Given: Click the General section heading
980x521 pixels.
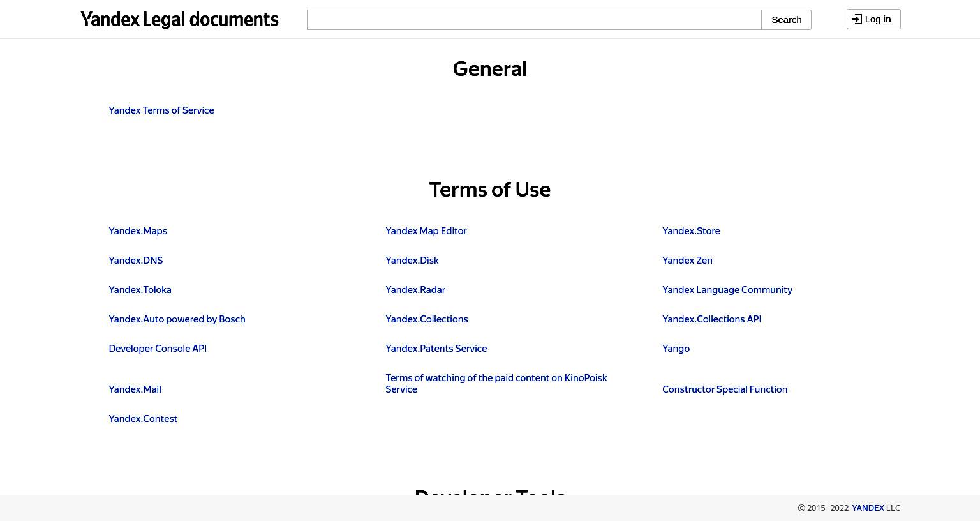Looking at the screenshot, I should [x=490, y=69].
